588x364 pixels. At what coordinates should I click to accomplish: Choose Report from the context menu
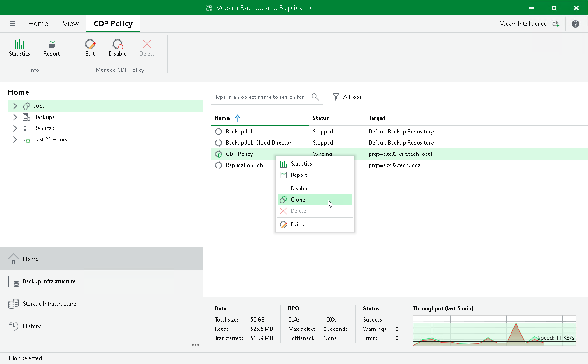pyautogui.click(x=315, y=175)
